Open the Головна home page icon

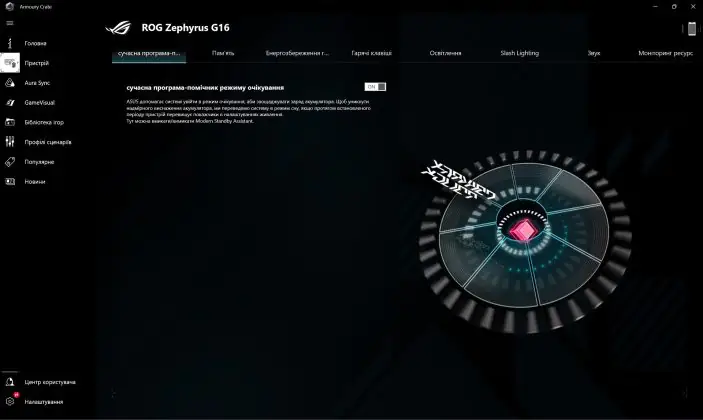(10, 43)
